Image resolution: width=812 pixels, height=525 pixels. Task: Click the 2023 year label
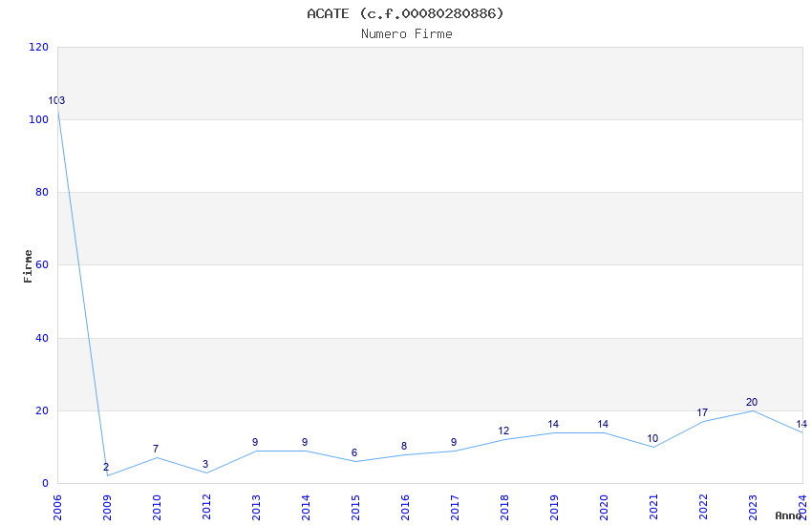754,507
